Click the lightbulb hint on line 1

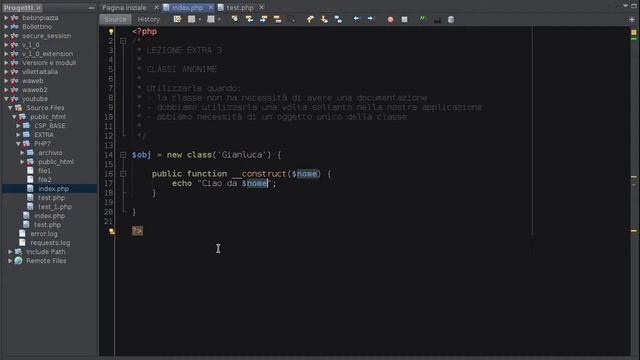(111, 31)
